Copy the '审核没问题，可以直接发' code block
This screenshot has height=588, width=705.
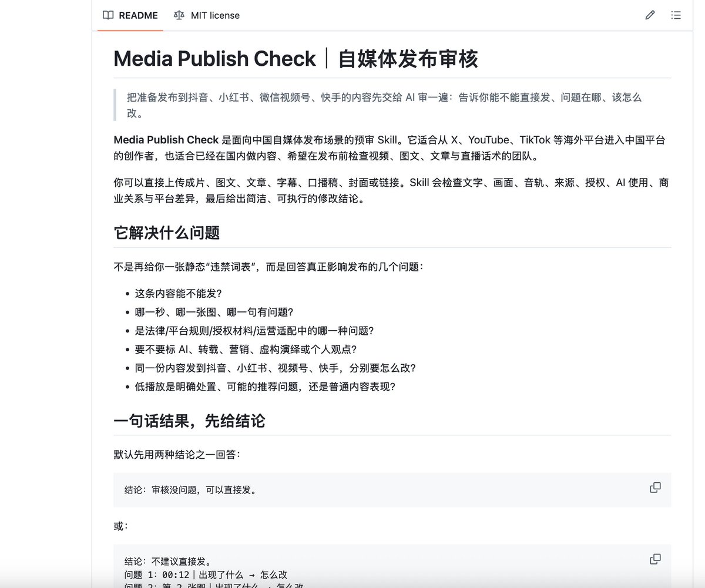pos(655,488)
